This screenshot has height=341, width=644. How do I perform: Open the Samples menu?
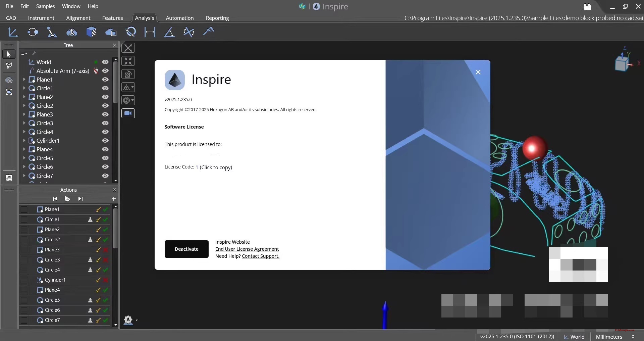pos(45,6)
